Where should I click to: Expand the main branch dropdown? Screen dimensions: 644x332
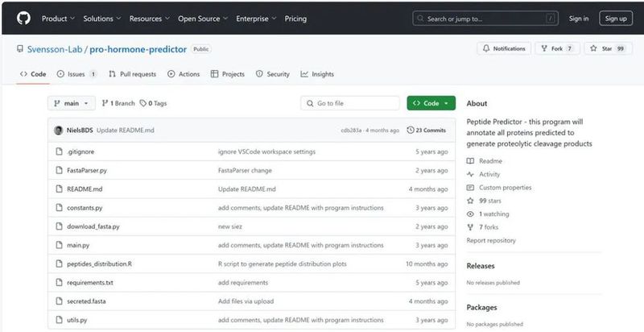72,103
